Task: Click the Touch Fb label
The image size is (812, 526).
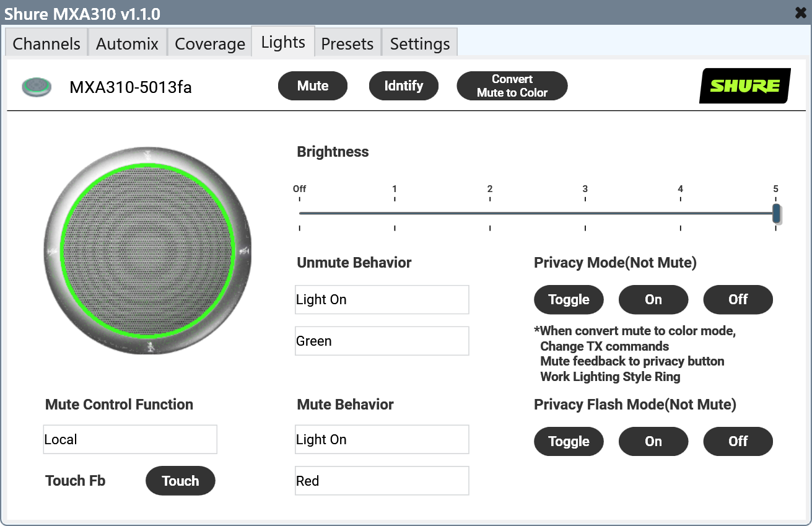Action: tap(76, 481)
